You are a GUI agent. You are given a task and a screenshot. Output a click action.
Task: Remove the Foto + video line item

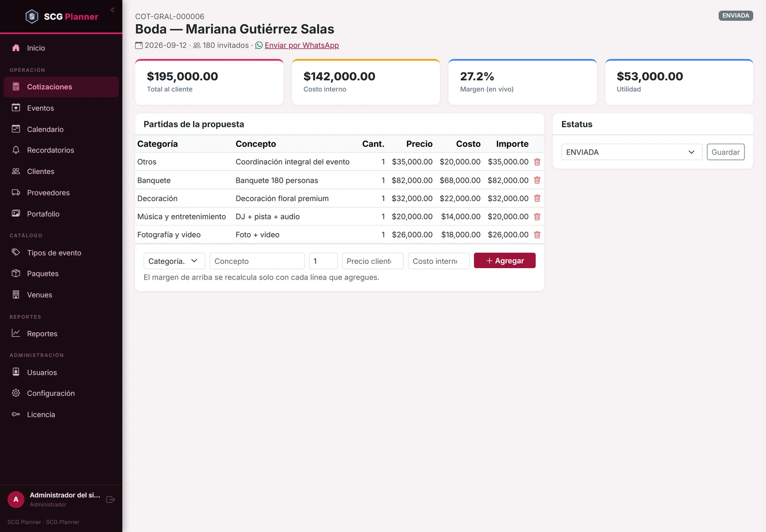(x=537, y=235)
